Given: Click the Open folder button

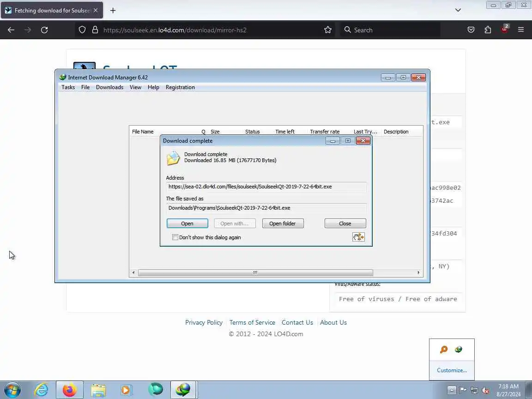Looking at the screenshot, I should pos(283,223).
